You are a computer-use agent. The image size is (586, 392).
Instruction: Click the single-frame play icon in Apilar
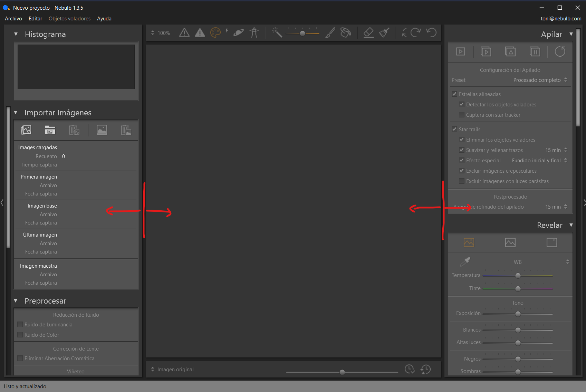point(461,51)
